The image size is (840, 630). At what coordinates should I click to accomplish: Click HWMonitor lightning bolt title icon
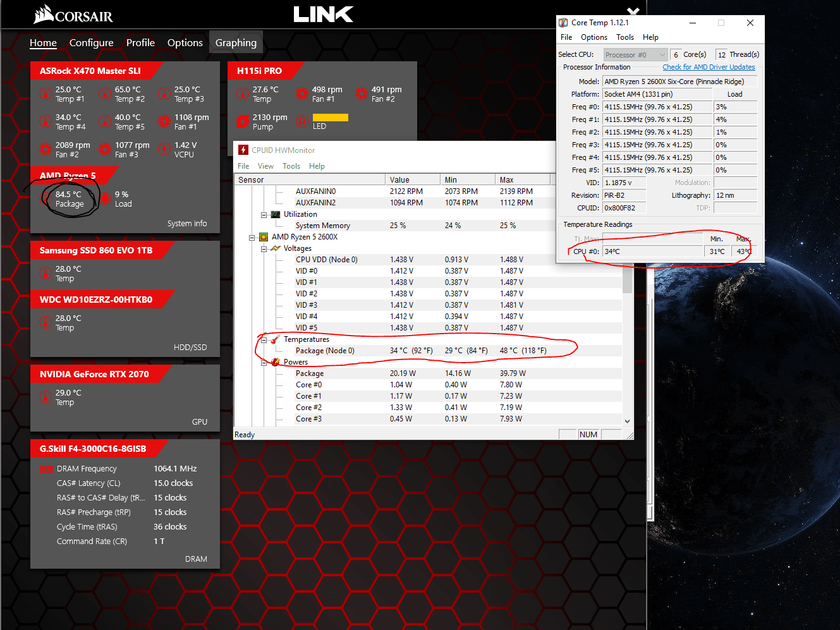243,150
